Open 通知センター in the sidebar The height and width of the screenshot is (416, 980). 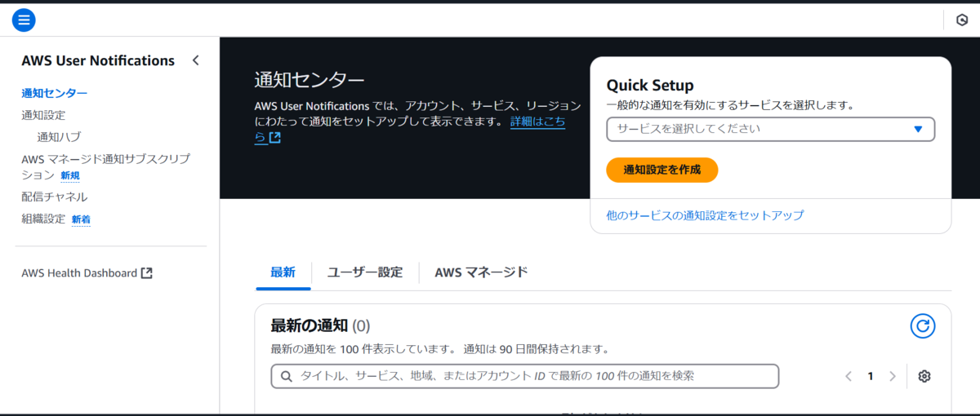tap(54, 93)
